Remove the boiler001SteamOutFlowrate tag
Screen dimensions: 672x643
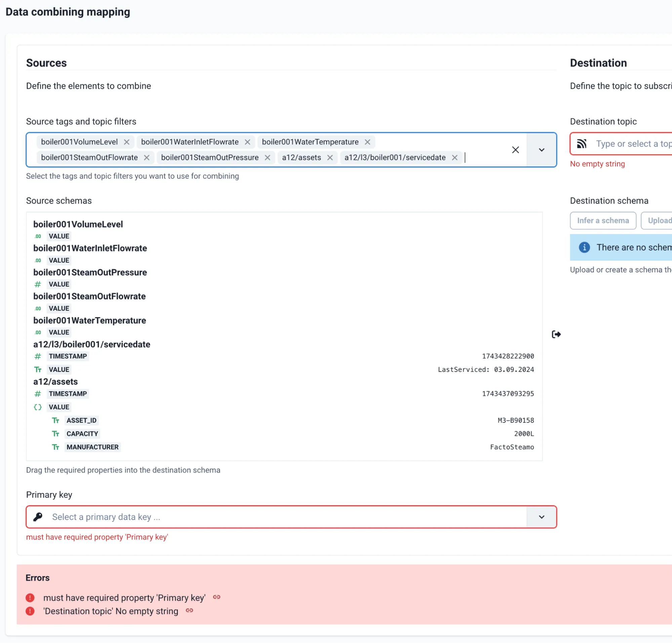147,158
